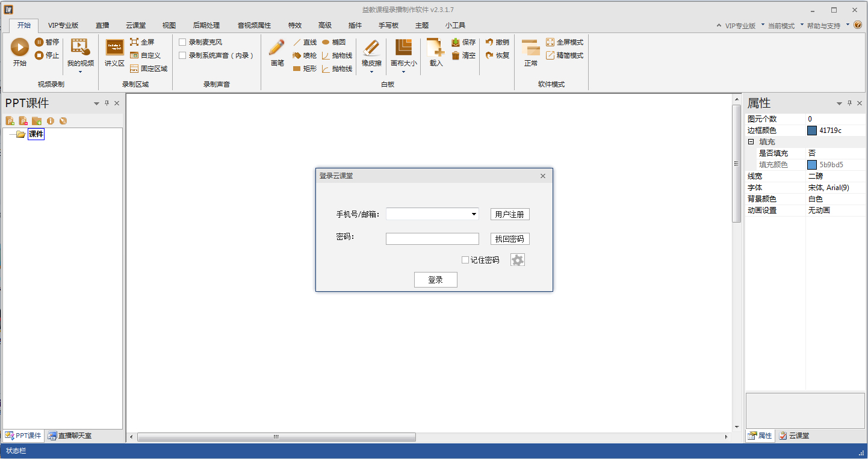
Task: Open 我的视频 video library icon
Action: click(80, 47)
